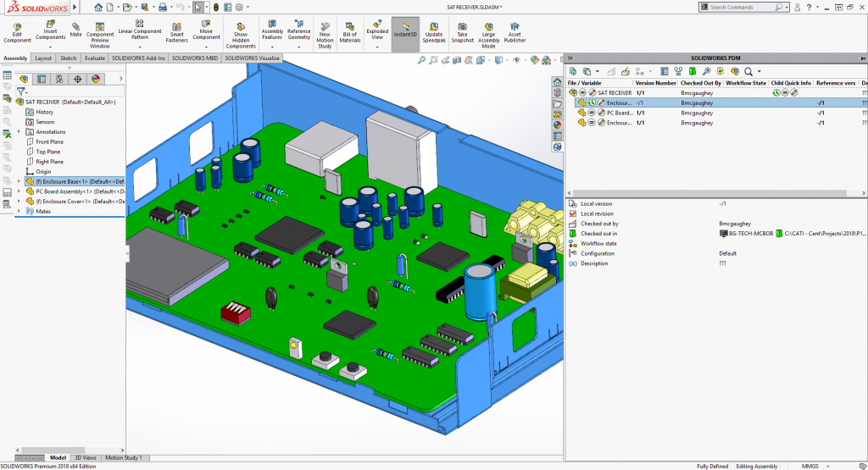
Task: Open the ConfigurationManager tab icon
Action: [x=59, y=79]
